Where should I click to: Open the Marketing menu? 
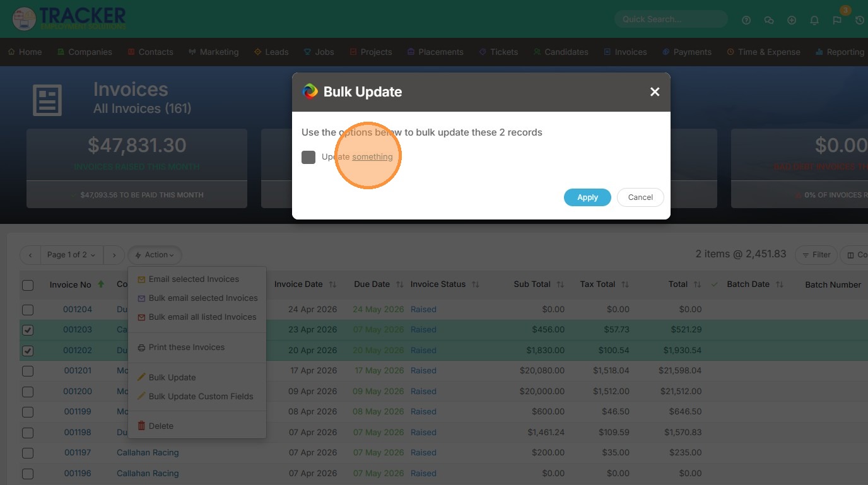213,52
